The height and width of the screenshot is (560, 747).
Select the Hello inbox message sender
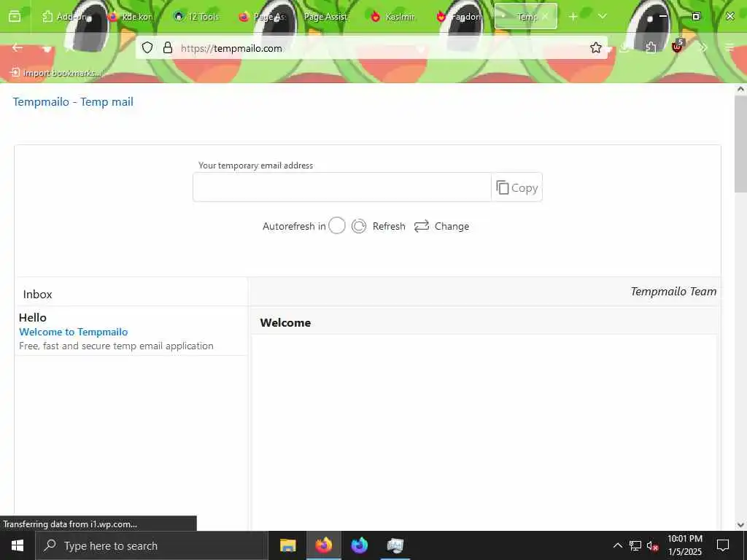[32, 318]
